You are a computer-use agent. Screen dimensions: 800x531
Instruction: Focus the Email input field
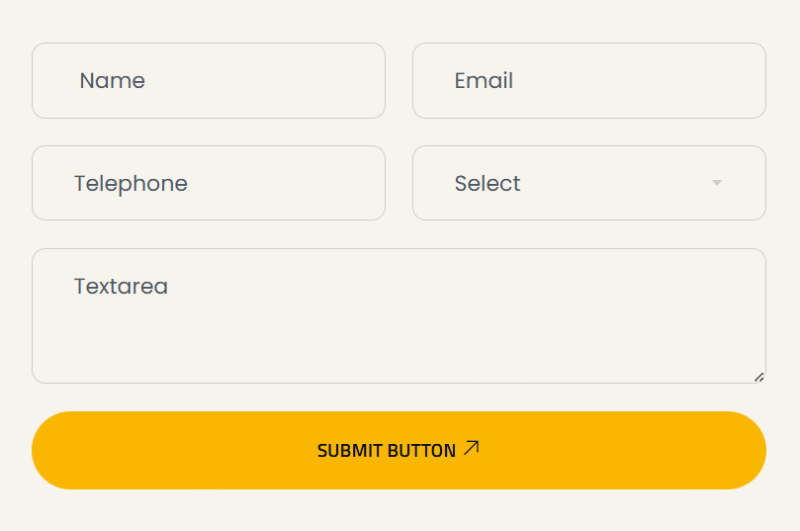pos(588,81)
